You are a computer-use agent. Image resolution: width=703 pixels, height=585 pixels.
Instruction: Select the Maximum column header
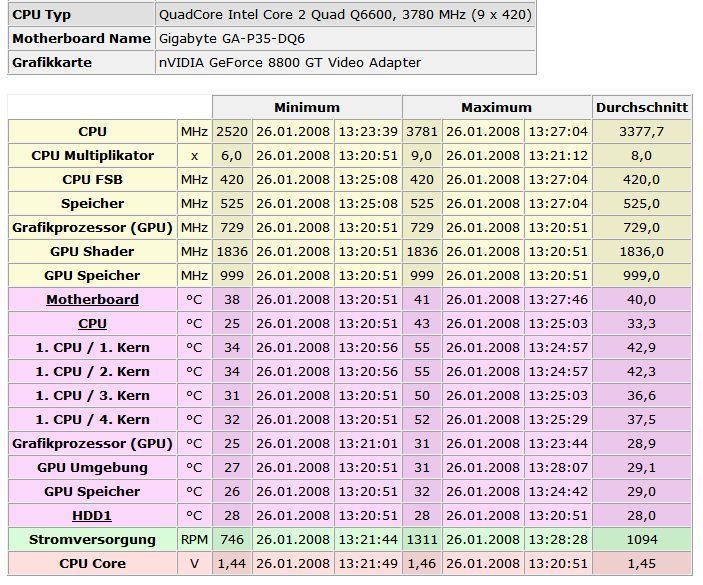coord(496,108)
